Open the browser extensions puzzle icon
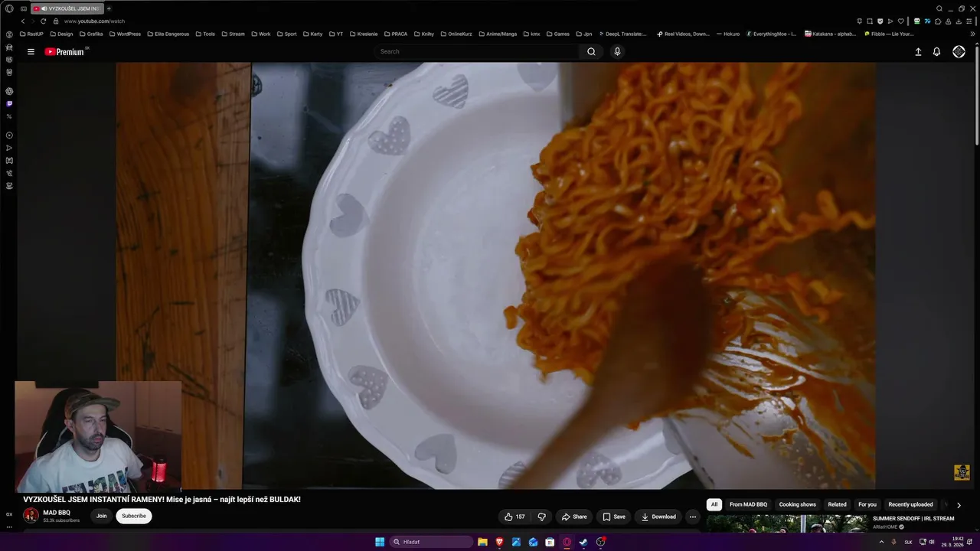The width and height of the screenshot is (980, 551). click(x=938, y=21)
